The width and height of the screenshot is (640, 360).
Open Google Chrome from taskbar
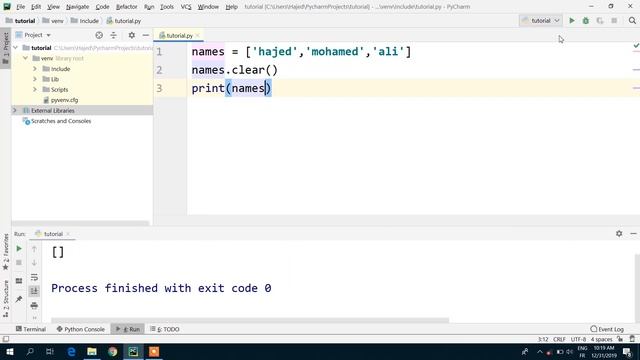[x=113, y=351]
